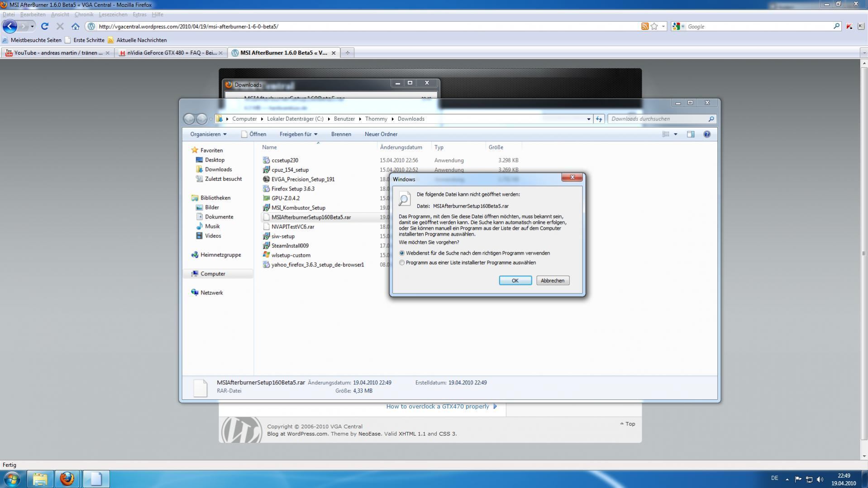868x488 pixels.
Task: Click Neuer Ordner button
Action: 381,134
